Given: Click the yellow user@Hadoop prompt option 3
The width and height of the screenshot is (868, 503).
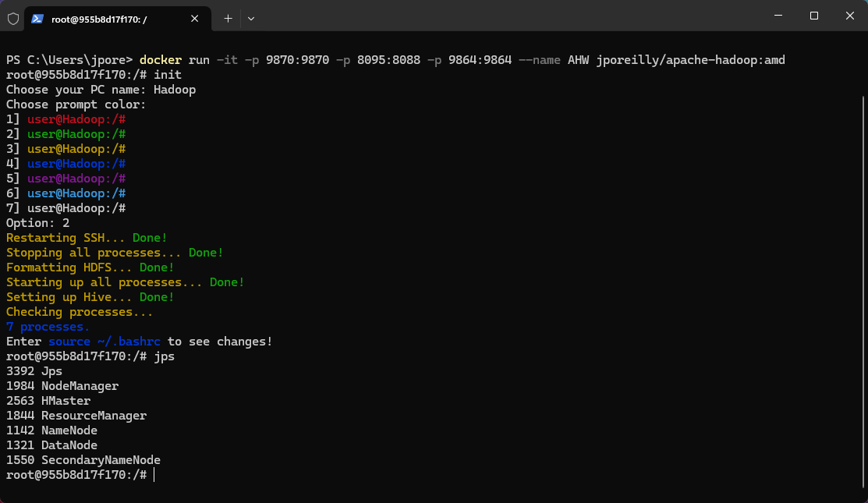Looking at the screenshot, I should pyautogui.click(x=76, y=149).
